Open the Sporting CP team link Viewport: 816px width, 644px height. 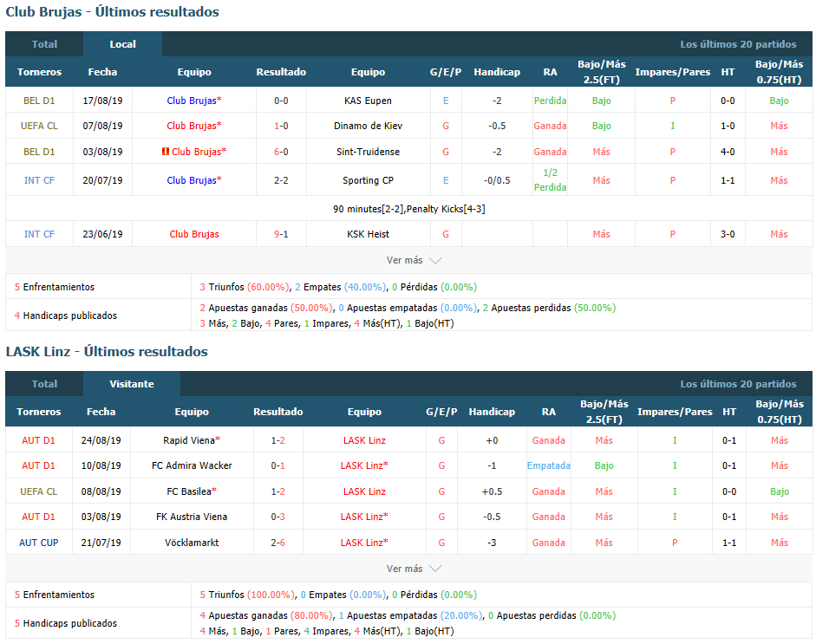[368, 180]
